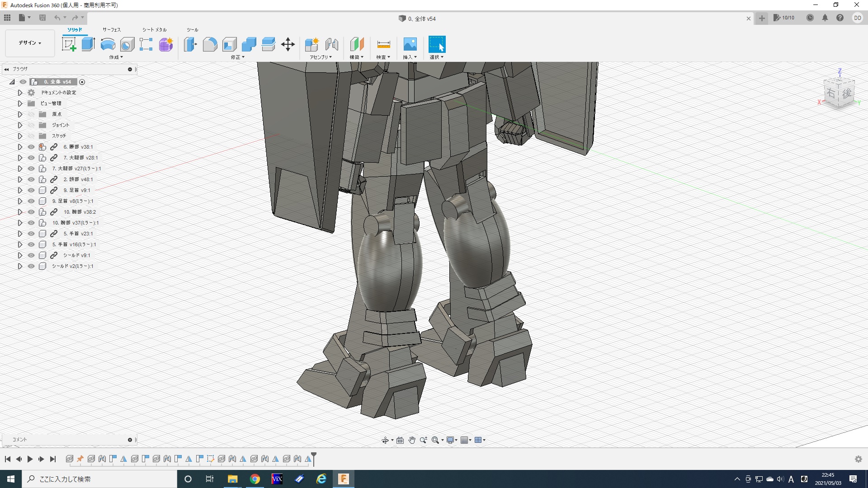The image size is (868, 488).
Task: Switch to the シートメタル tab
Action: 154,30
